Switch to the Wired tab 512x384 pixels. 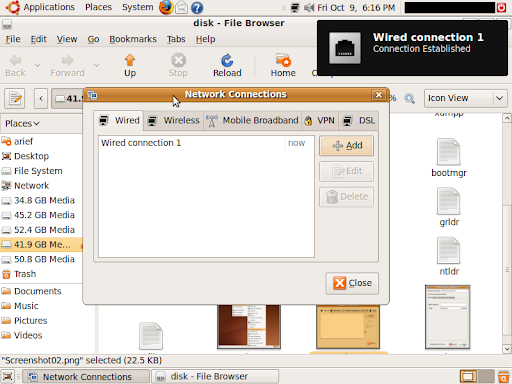pyautogui.click(x=119, y=120)
